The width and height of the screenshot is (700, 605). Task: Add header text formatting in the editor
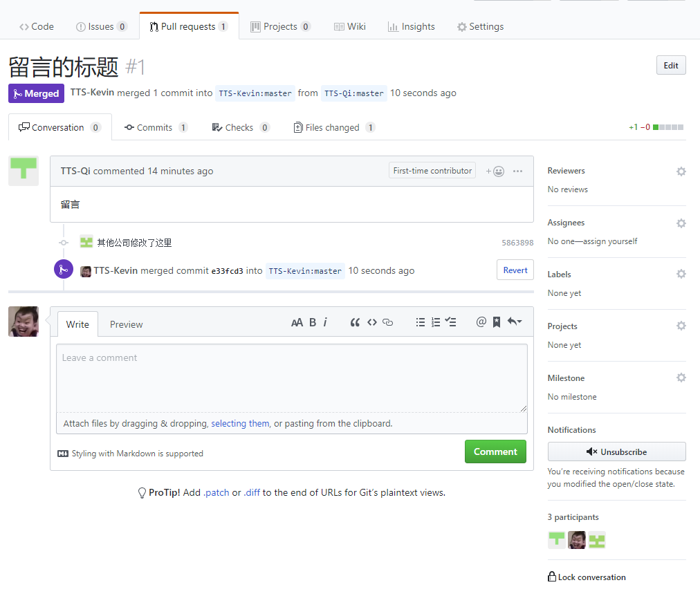tap(297, 323)
